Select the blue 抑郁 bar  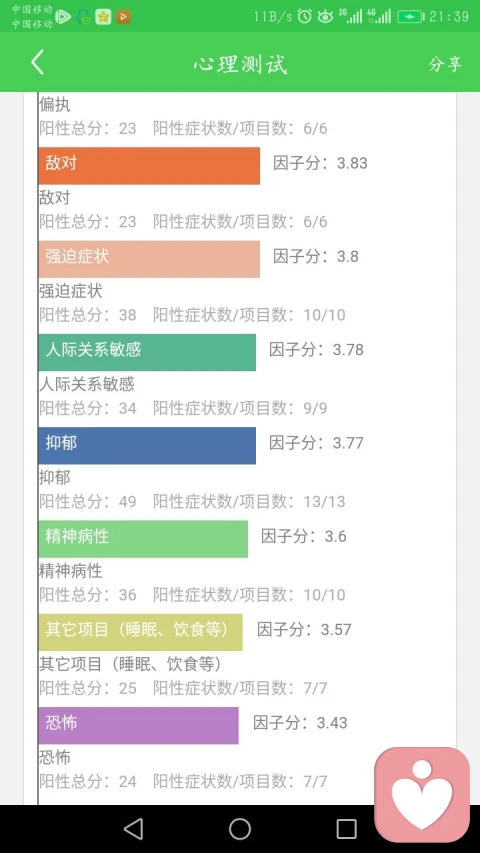click(x=147, y=446)
